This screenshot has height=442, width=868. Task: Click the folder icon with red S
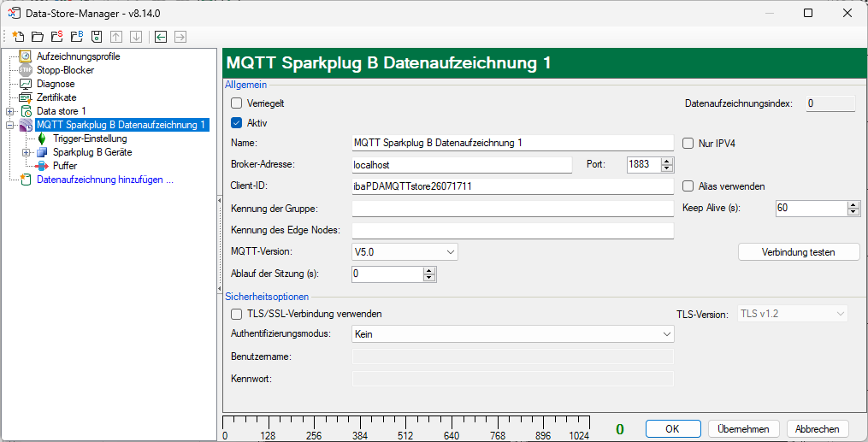point(56,37)
